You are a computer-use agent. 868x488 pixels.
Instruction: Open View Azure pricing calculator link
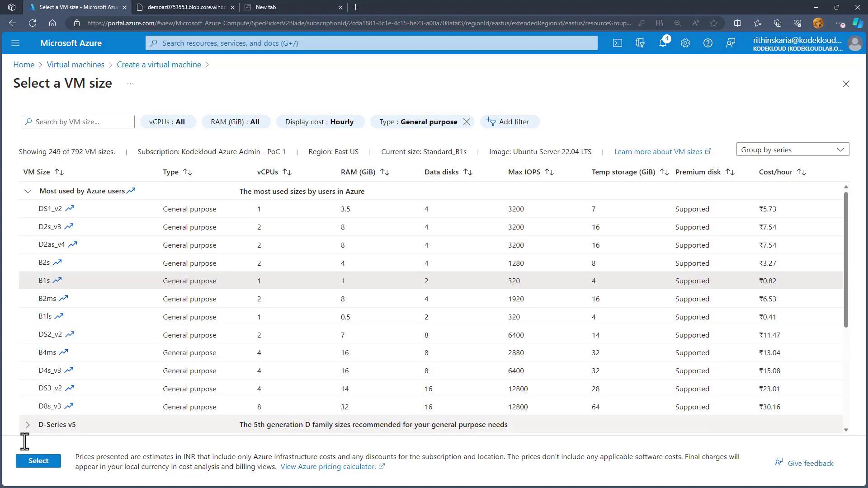pyautogui.click(x=328, y=467)
